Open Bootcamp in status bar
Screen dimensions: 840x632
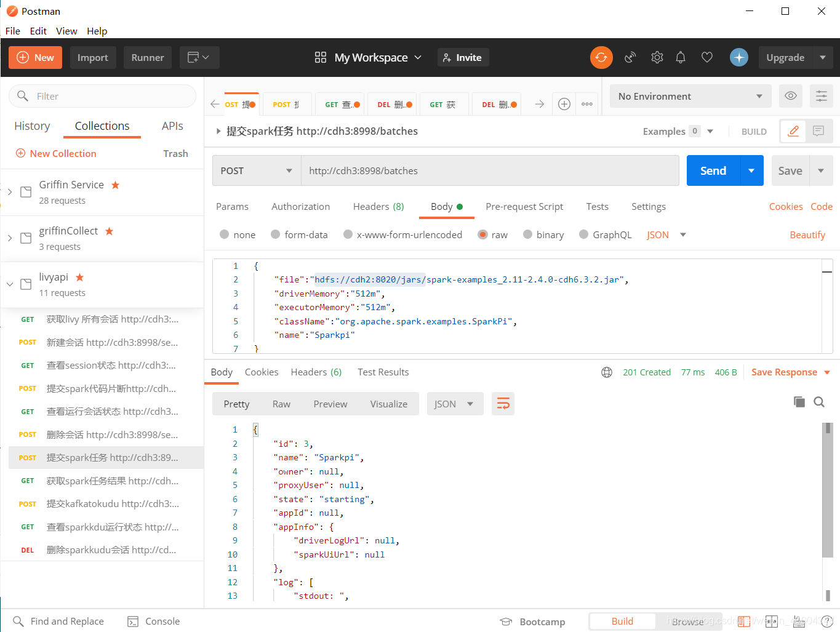[533, 622]
